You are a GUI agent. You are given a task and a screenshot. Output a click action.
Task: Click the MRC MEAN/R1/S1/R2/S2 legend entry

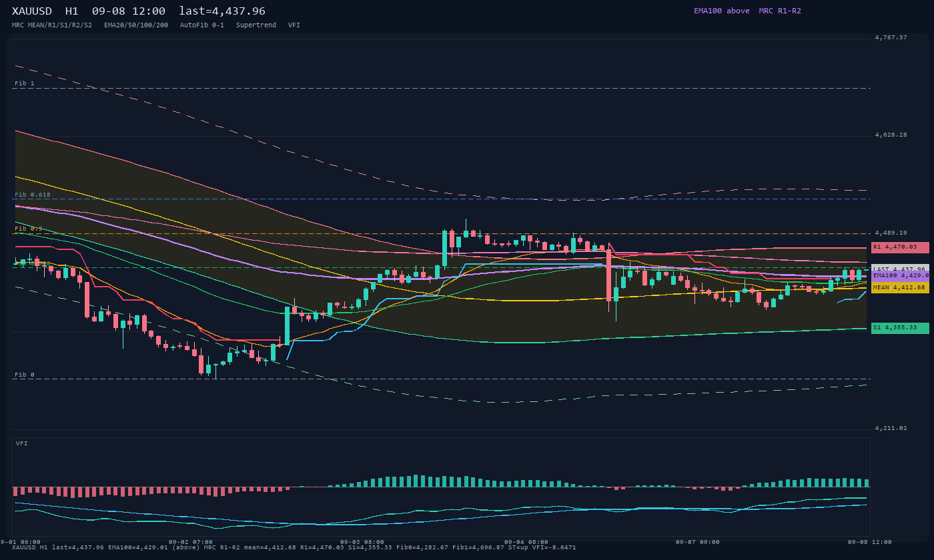[52, 25]
